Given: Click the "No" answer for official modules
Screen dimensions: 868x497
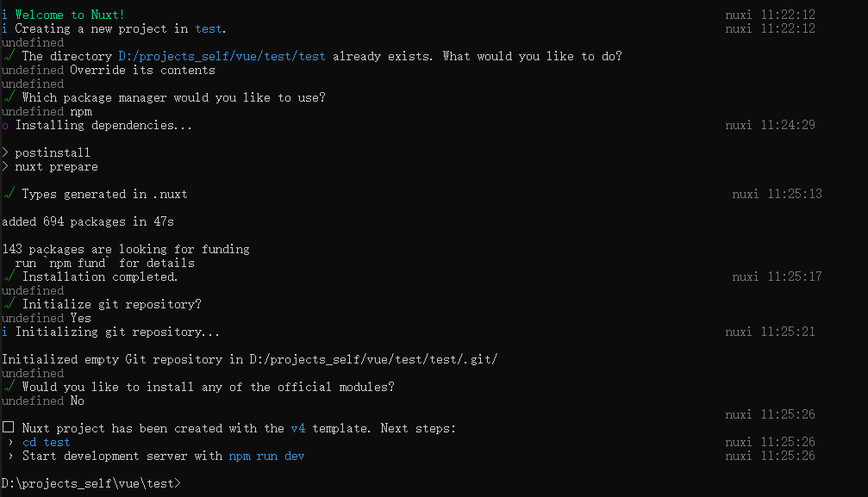Looking at the screenshot, I should pyautogui.click(x=77, y=401).
